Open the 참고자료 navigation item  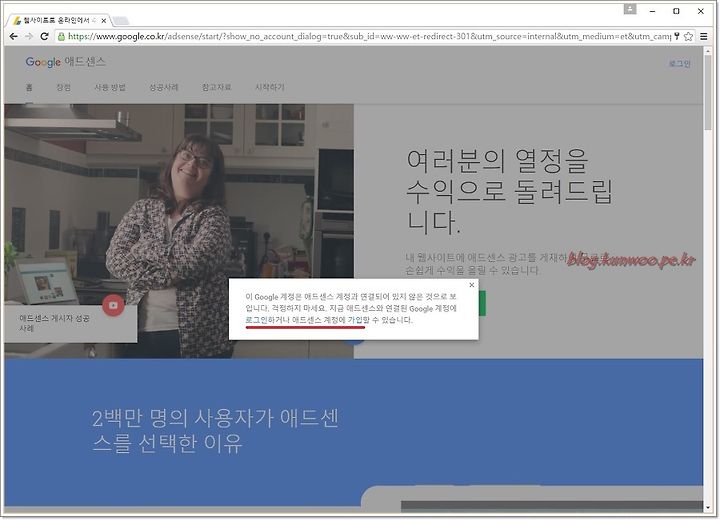[216, 87]
